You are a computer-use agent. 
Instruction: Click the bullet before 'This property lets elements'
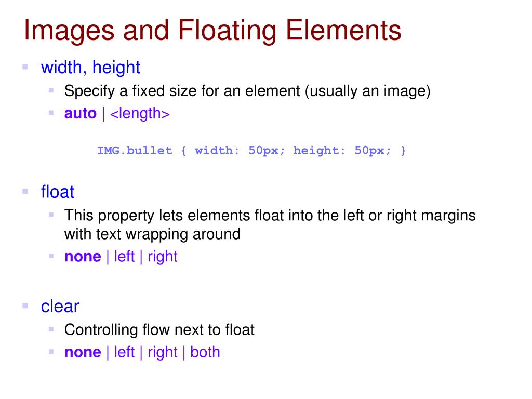pos(51,215)
